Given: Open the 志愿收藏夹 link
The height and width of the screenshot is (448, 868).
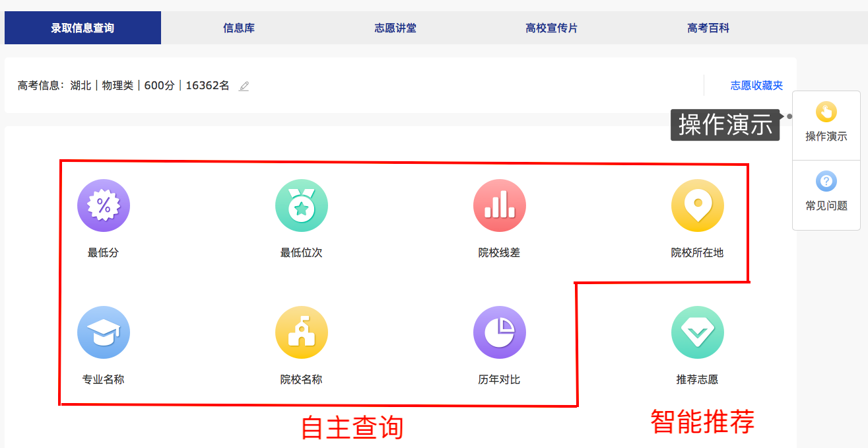Looking at the screenshot, I should (x=756, y=85).
